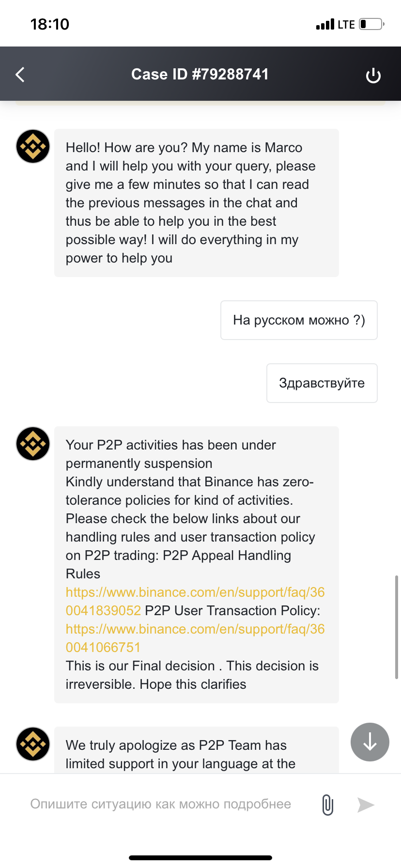
Task: Open the P2P Appeal Handling Rules link
Action: tap(195, 601)
